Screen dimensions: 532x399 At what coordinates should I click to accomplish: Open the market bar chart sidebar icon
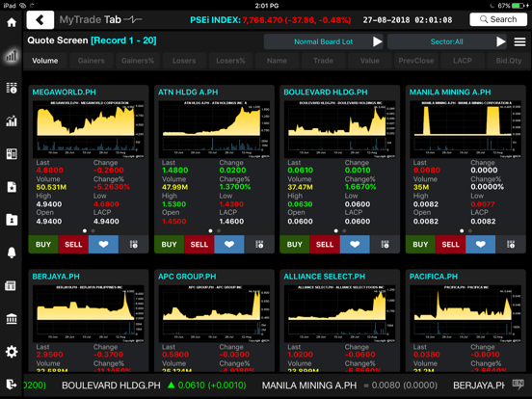12,55
